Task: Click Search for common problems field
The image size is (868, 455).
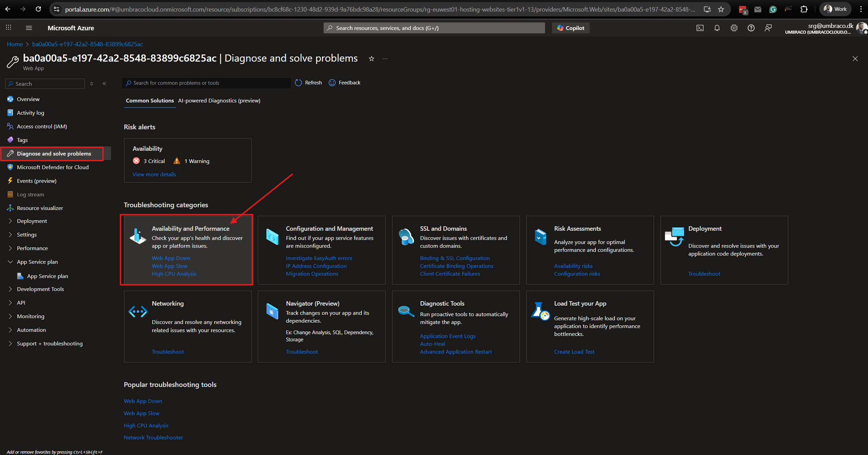Action: 208,83
